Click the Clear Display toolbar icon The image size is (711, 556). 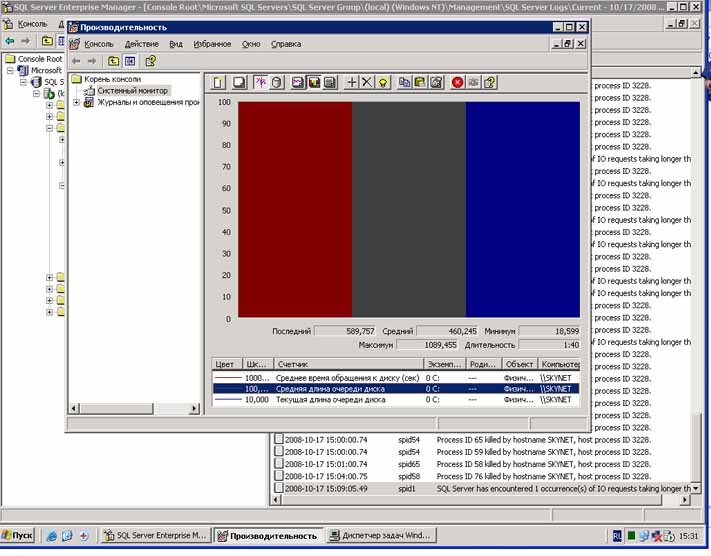[238, 82]
